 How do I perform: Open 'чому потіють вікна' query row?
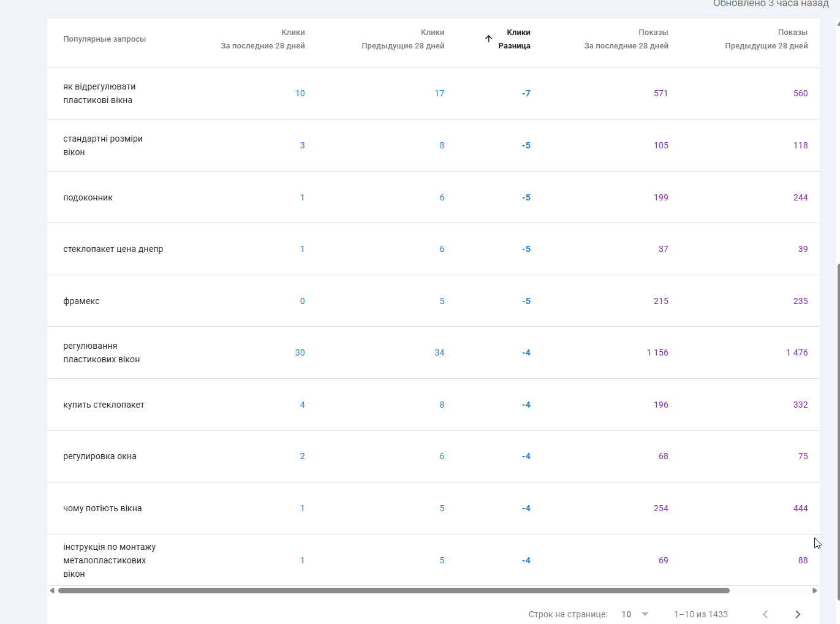[x=102, y=508]
